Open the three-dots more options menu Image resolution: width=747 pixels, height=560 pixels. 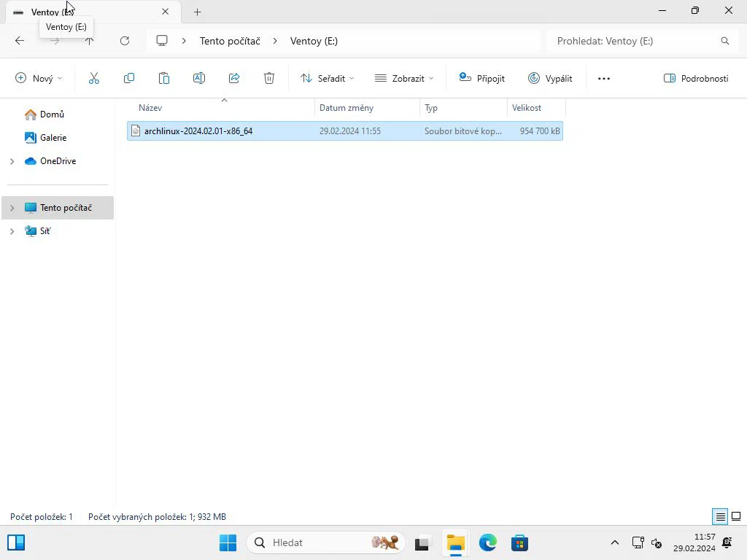click(x=603, y=78)
